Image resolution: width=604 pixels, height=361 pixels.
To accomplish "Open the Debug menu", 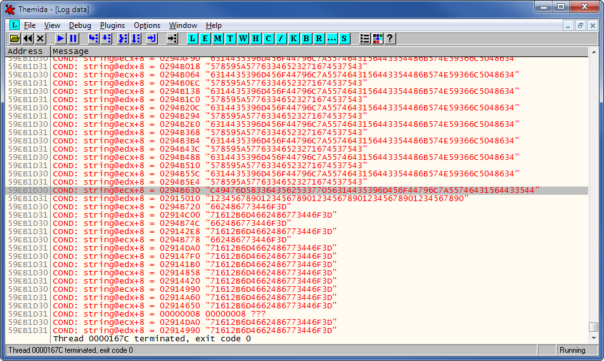I will (80, 25).
